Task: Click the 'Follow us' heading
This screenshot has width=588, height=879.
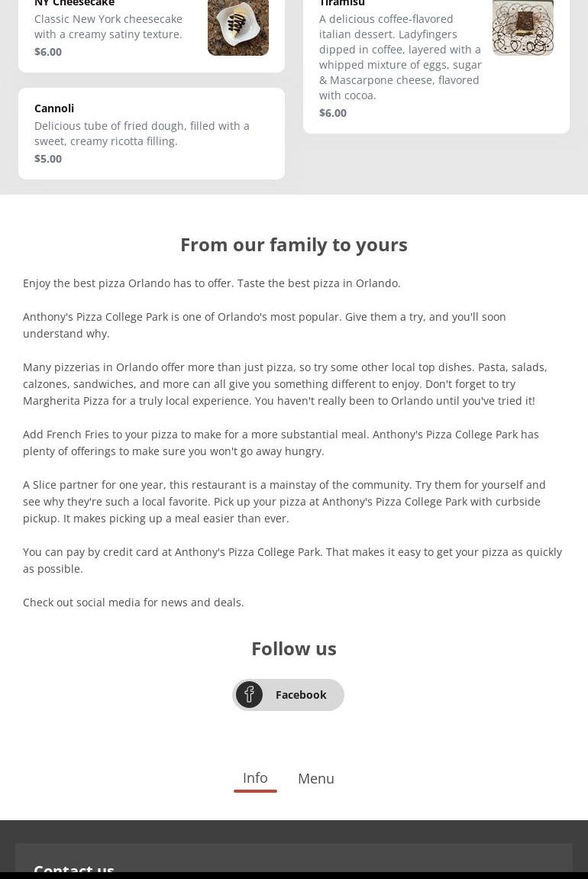Action: pos(294,648)
